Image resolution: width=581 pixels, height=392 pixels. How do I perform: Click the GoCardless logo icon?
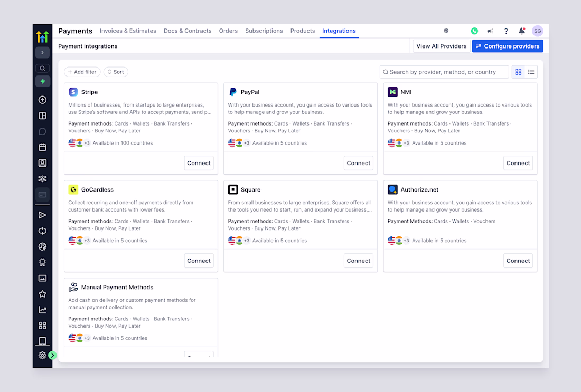(x=73, y=189)
